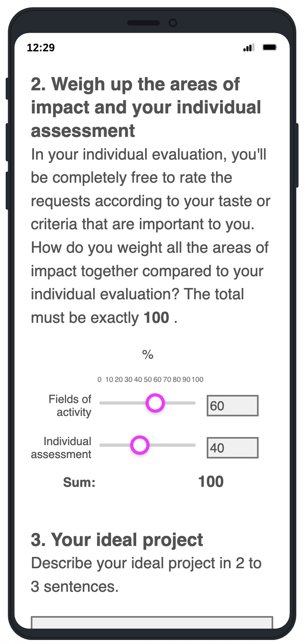Focus the Fields of activity input showing 60
The image size is (304, 644).
pos(232,405)
